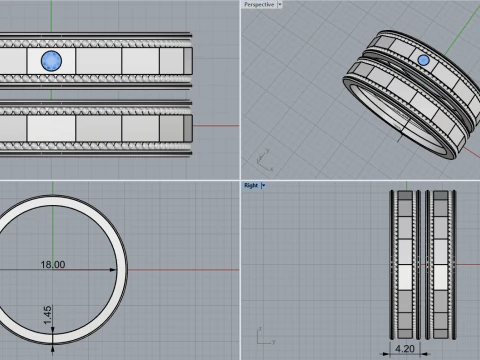
Task: Click the z-y axes icon in the Right viewport
Action: click(266, 336)
